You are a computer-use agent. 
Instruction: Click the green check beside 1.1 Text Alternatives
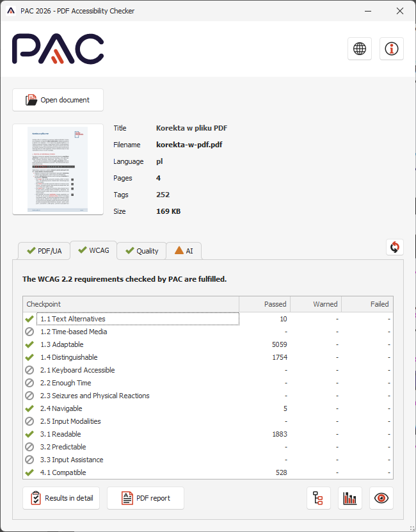pyautogui.click(x=29, y=319)
